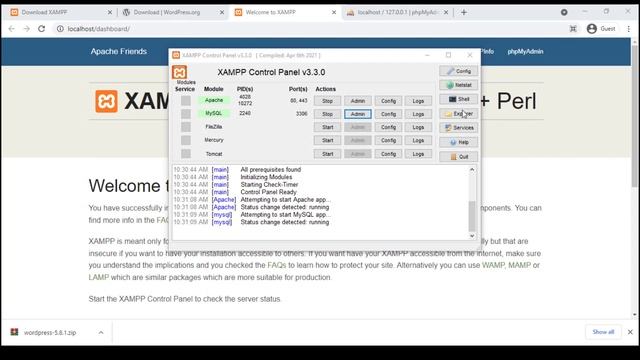Screen dimensions: 640x360
Task: View Mercury Logs
Action: tap(418, 140)
